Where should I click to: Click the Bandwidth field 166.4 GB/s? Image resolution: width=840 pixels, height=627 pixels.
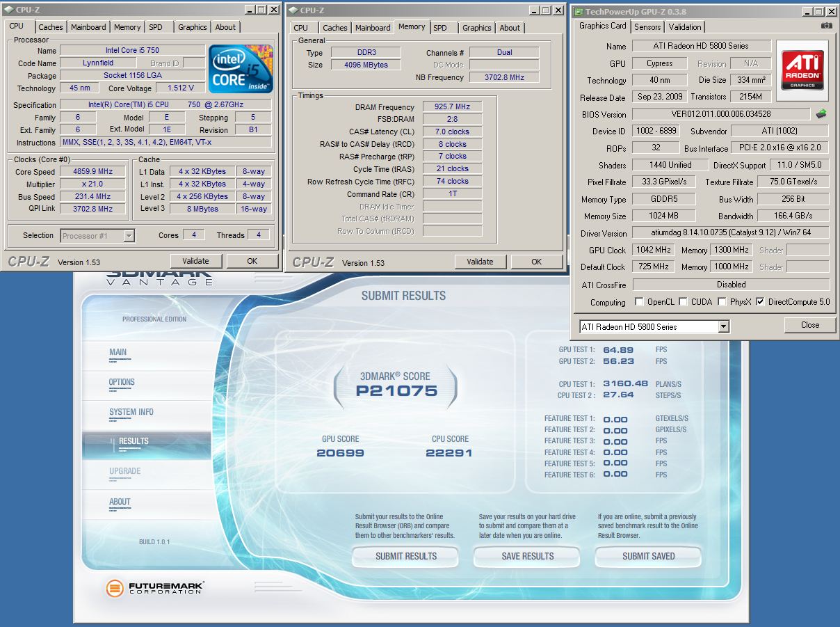click(x=793, y=216)
